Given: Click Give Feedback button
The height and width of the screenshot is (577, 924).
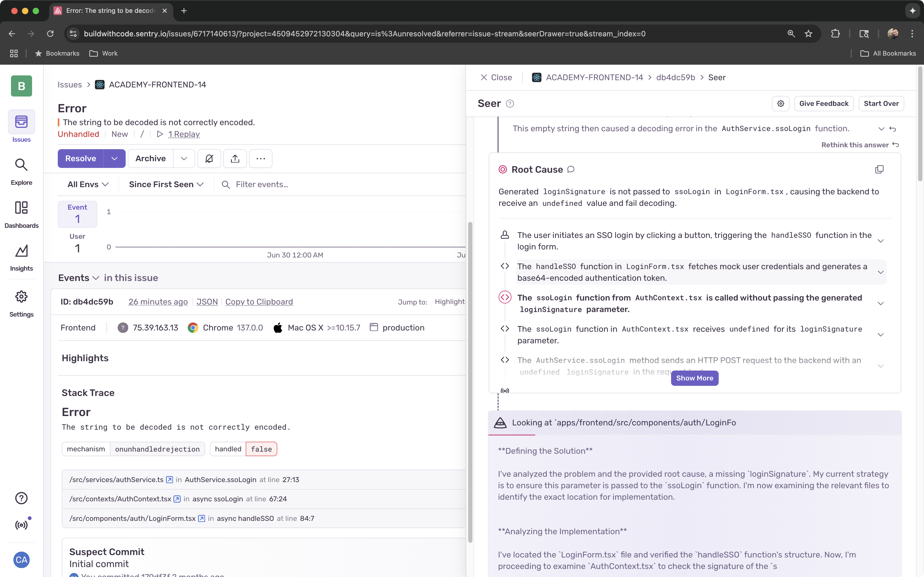Looking at the screenshot, I should 824,103.
